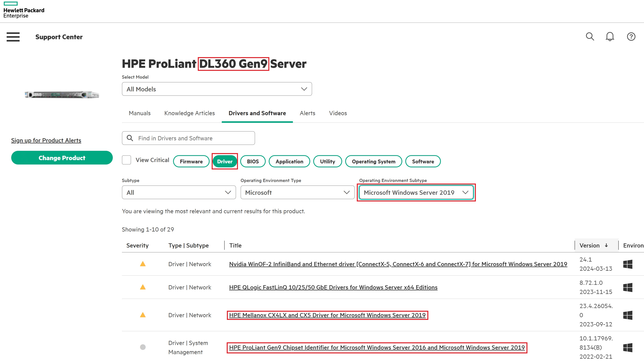Click date 2022-02-21 in Chipset Identifier row
This screenshot has width=644, height=361.
tap(596, 357)
